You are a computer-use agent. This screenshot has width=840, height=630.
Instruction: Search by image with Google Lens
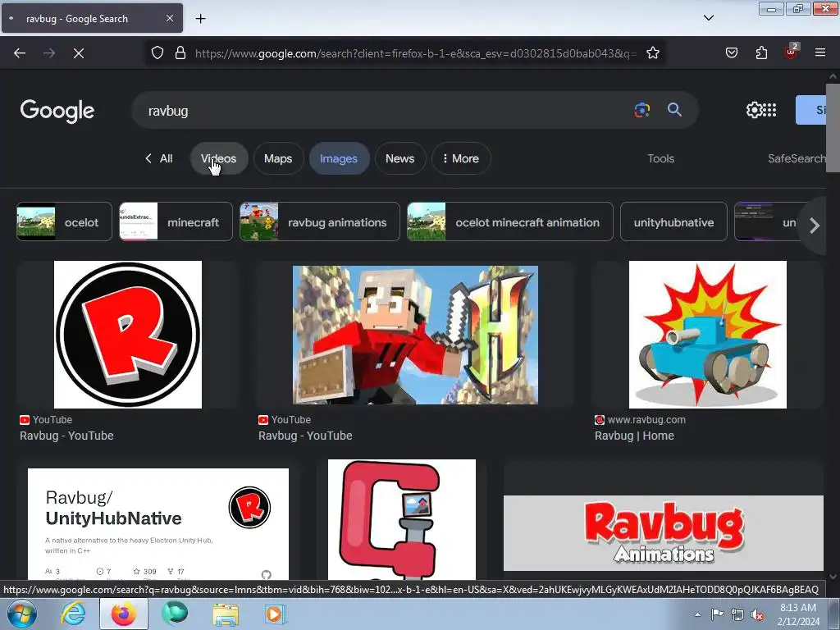click(x=641, y=111)
